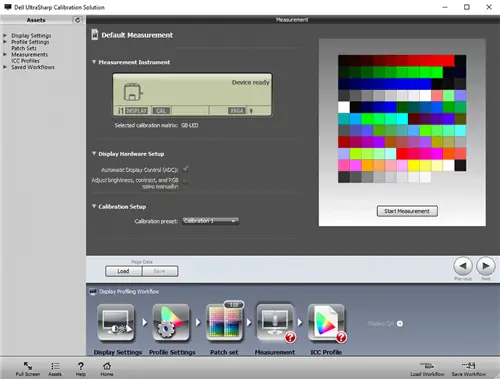500x379 pixels.
Task: Click the Assets panel header
Action: 36,20
